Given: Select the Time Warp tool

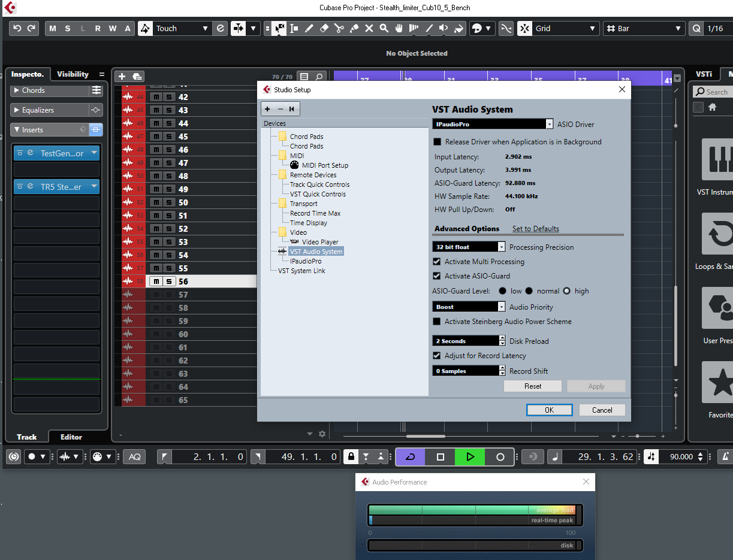Looking at the screenshot, I should pyautogui.click(x=414, y=28).
